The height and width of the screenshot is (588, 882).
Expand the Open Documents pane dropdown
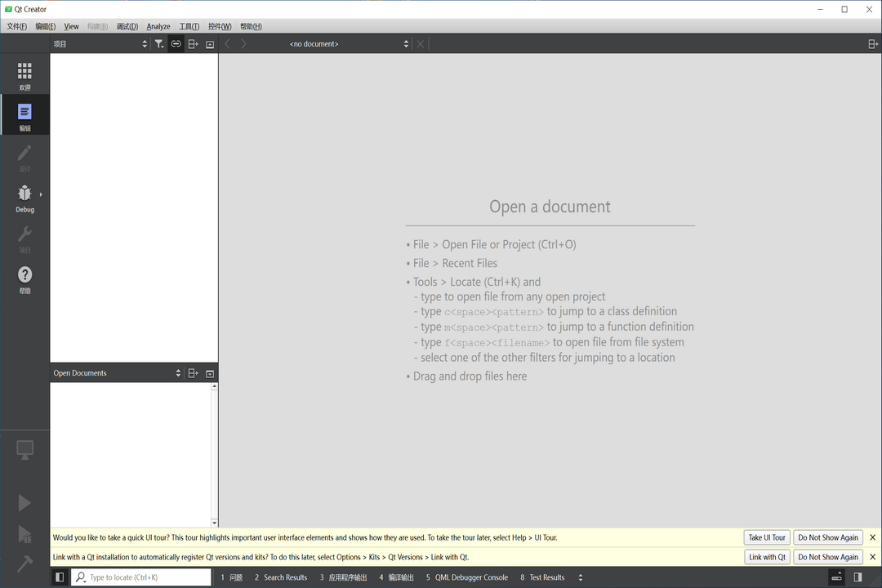pyautogui.click(x=177, y=372)
